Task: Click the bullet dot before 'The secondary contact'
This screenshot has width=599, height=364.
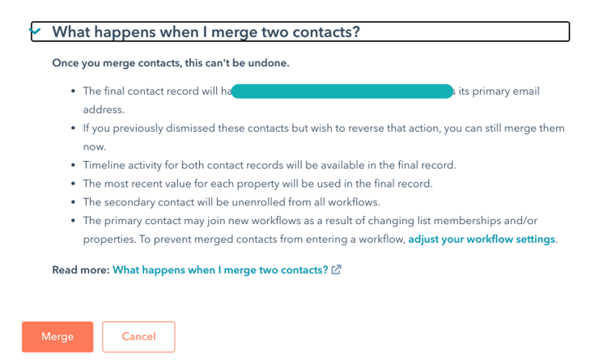Action: (x=74, y=202)
